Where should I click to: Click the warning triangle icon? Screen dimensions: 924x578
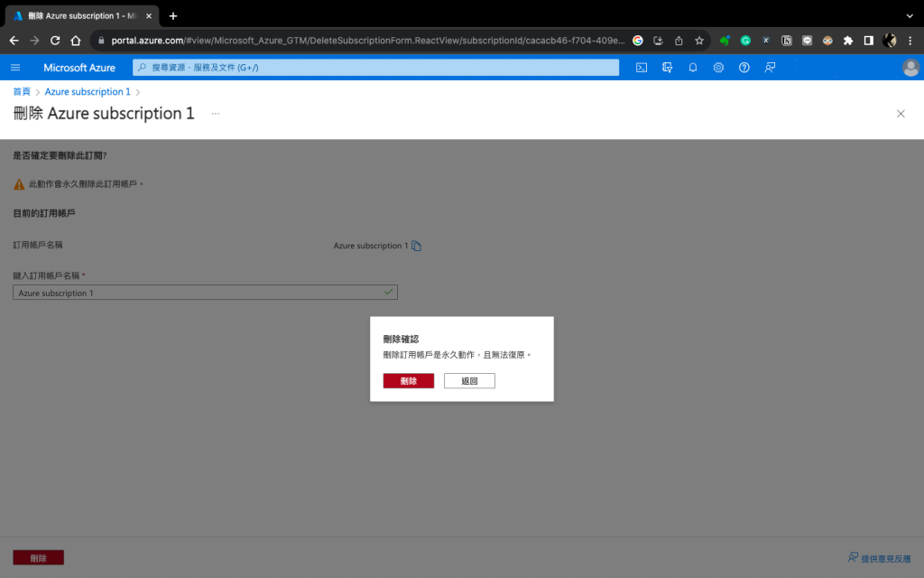(19, 184)
